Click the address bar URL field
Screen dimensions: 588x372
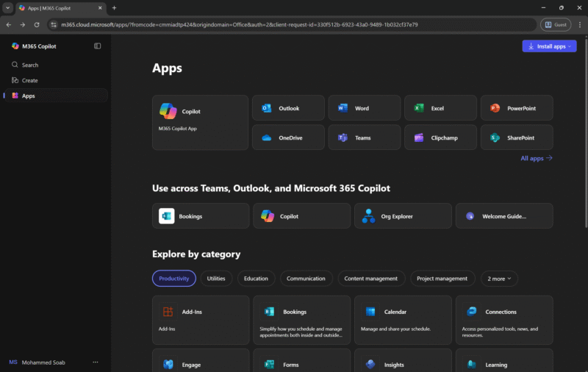coord(293,24)
